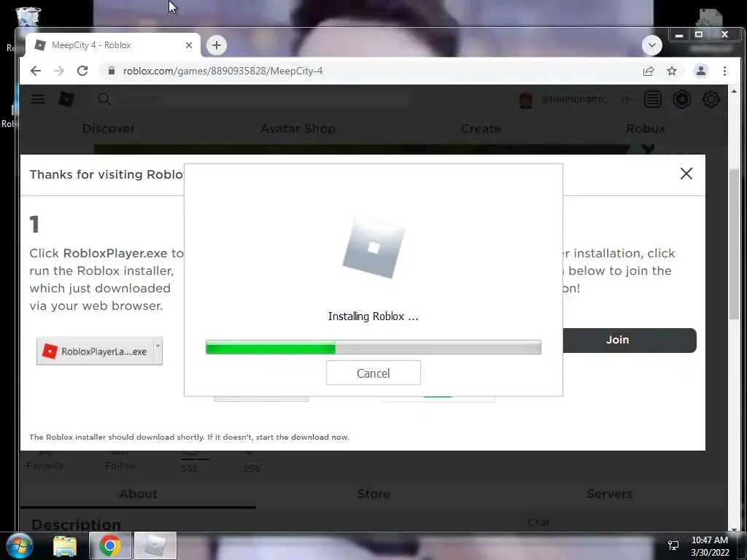The height and width of the screenshot is (560, 747).
Task: Open Recycle Bin on desktop
Action: click(x=28, y=17)
